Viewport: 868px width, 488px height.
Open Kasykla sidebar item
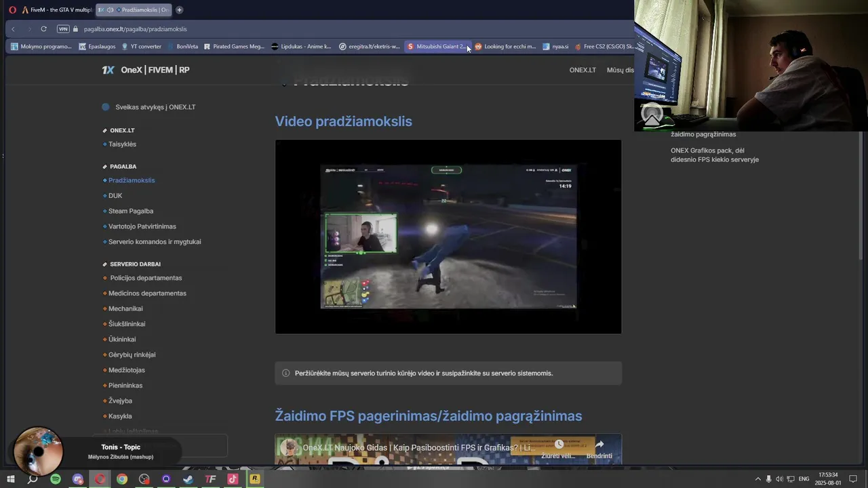click(120, 416)
